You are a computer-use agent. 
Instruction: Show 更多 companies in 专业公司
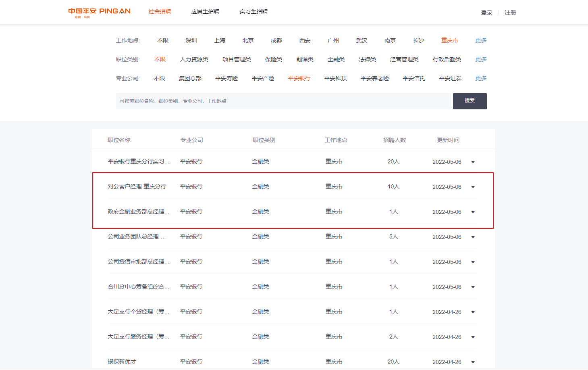[x=481, y=78]
